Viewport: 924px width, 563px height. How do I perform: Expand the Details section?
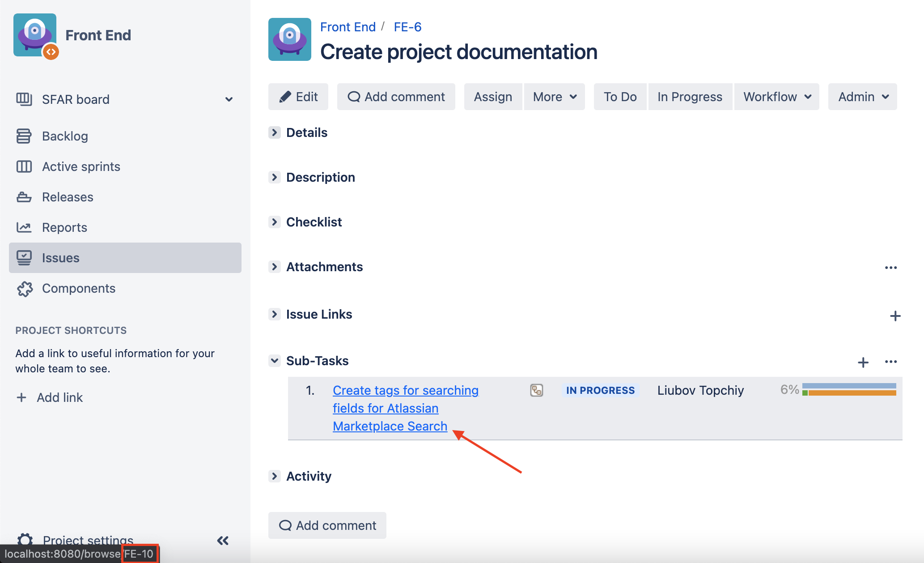(275, 132)
